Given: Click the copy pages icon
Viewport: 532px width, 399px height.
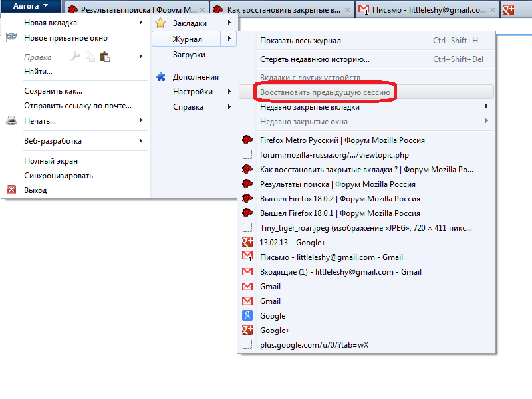Looking at the screenshot, I should [x=90, y=57].
